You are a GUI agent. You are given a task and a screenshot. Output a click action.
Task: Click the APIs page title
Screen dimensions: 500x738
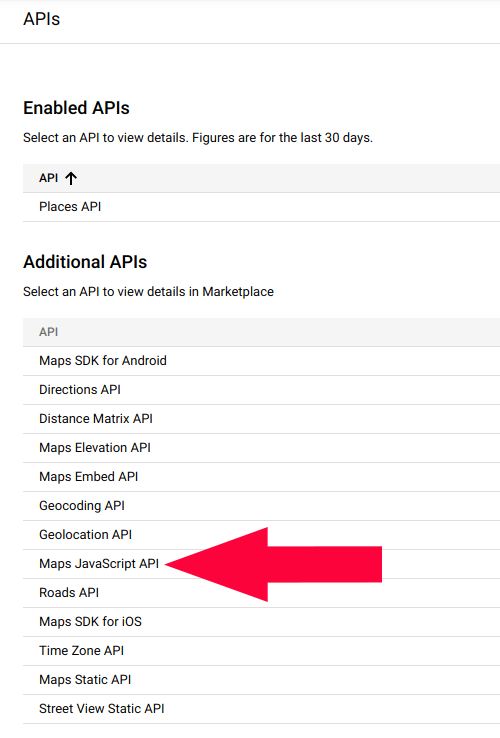coord(41,19)
